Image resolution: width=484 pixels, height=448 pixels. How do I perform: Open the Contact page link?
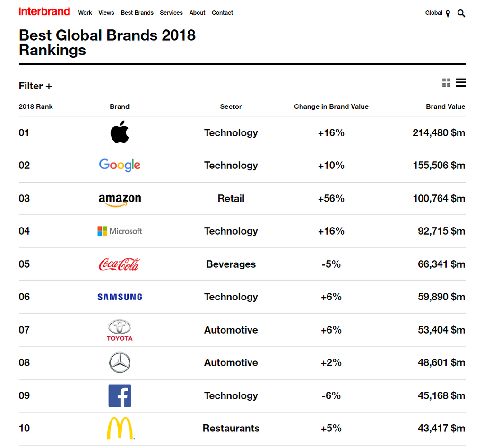(x=222, y=13)
